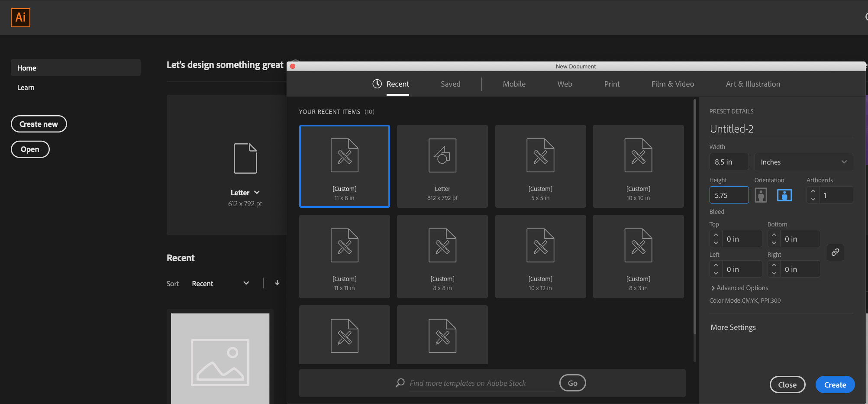Click the Height field 5.75
Viewport: 868px width, 404px height.
click(x=729, y=195)
